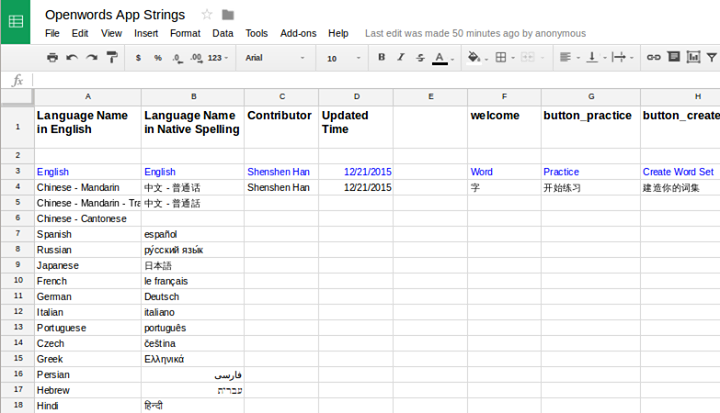Click the 'español' cell
720x413 pixels.
point(193,234)
